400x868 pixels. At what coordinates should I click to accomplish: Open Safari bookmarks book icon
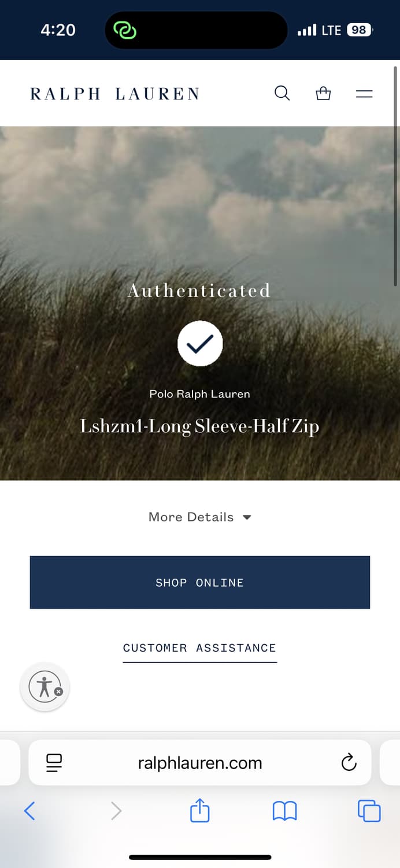tap(284, 811)
